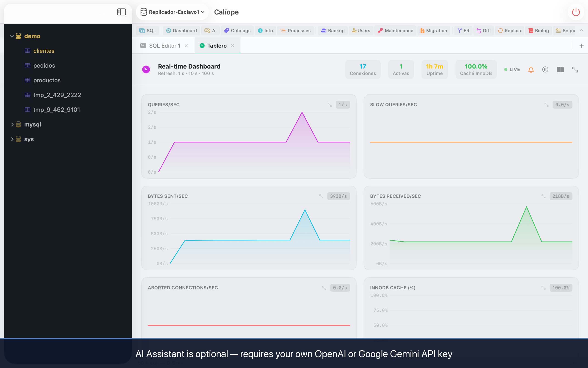This screenshot has height=368, width=588.
Task: Expand the Bytes Sent/Sec chart
Action: (321, 196)
